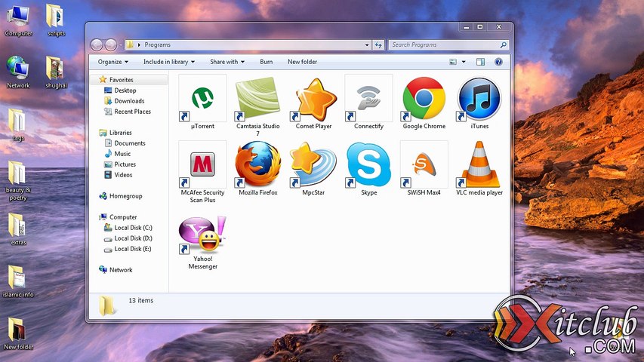Select Libraries in navigation pane
The image size is (644, 362).
(x=120, y=133)
